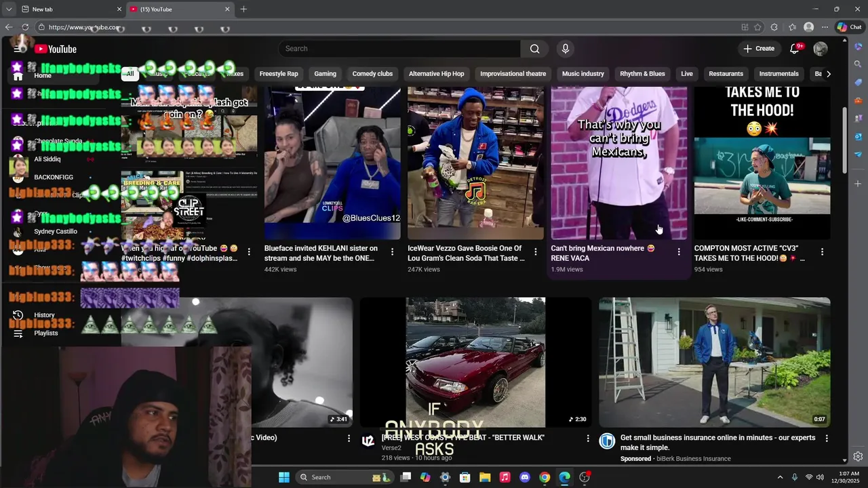Click the YouTube logo

pyautogui.click(x=56, y=49)
